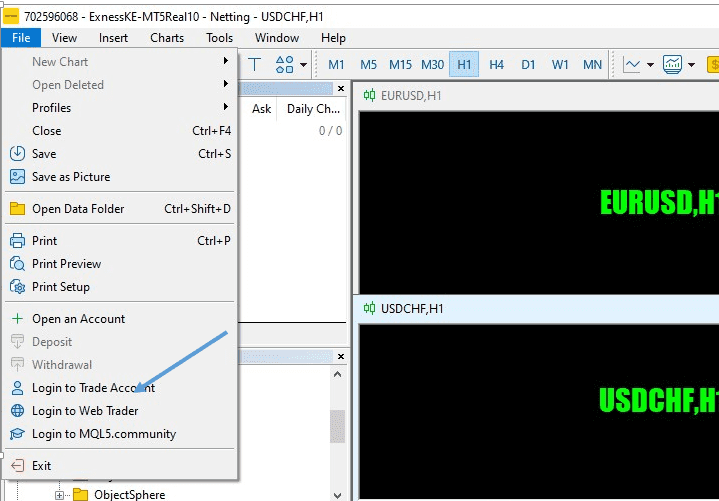The width and height of the screenshot is (719, 501).
Task: Click the Print Setup gear icon
Action: point(17,287)
